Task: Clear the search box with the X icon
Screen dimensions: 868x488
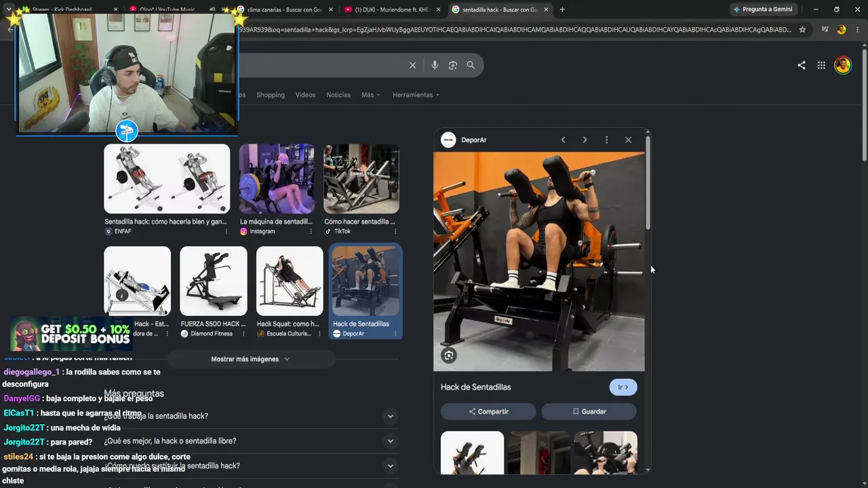Action: (412, 65)
